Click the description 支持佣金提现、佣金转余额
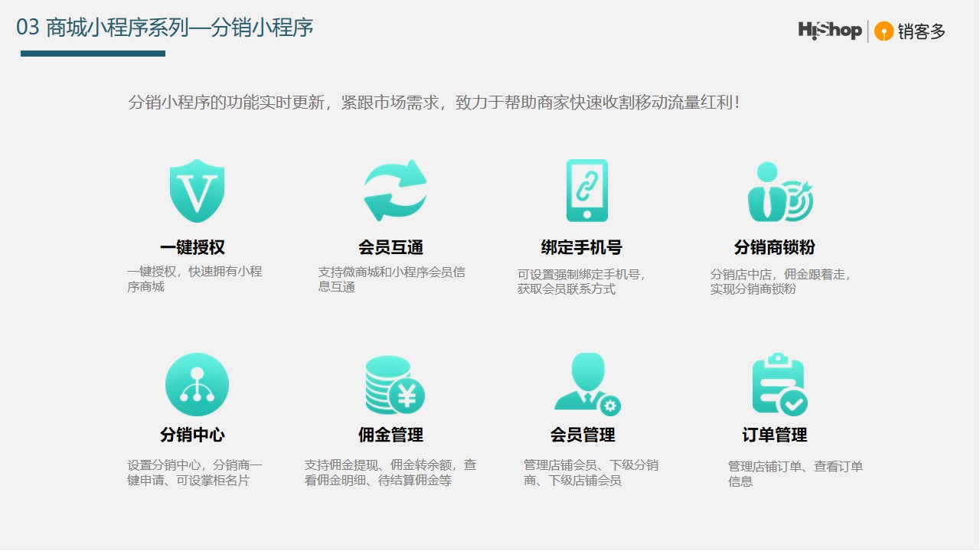The image size is (980, 551). coord(390,473)
